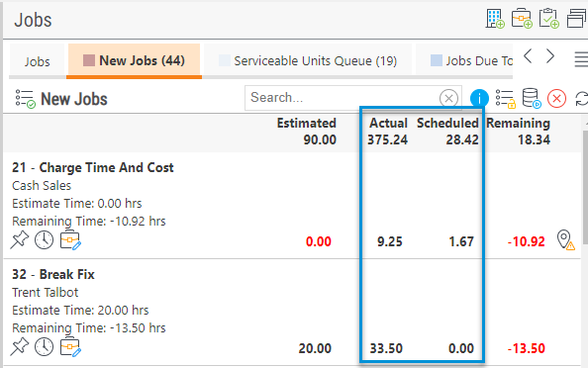Switch to Serviceable Units Queue tab
The image size is (588, 368).
pyautogui.click(x=308, y=60)
